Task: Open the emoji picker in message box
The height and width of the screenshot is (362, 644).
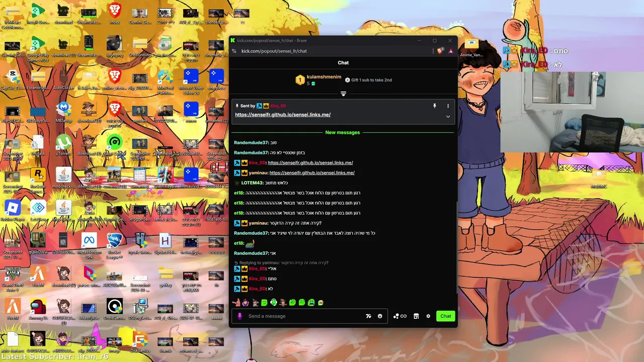Action: point(380,316)
